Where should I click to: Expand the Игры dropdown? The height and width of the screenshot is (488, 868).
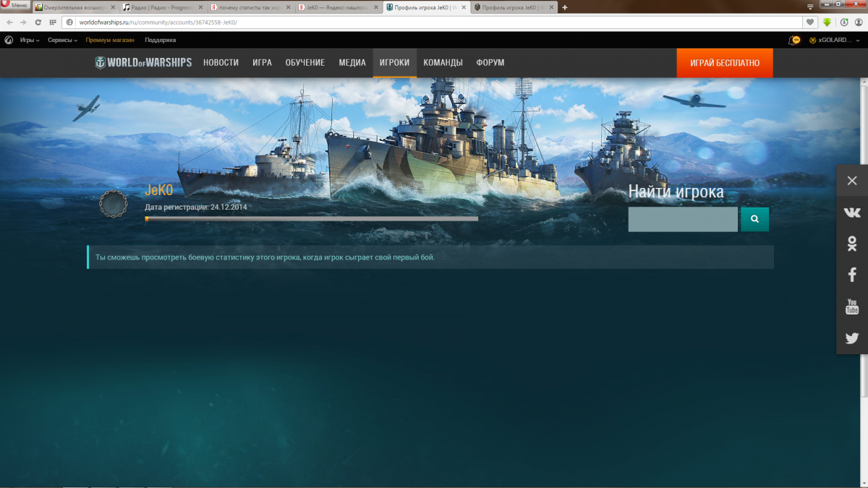(x=30, y=40)
